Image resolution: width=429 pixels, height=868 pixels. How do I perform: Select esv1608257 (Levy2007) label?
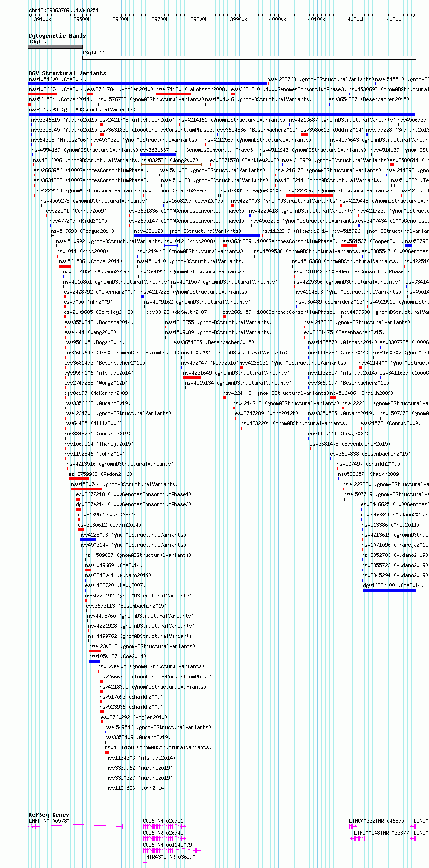point(193,201)
